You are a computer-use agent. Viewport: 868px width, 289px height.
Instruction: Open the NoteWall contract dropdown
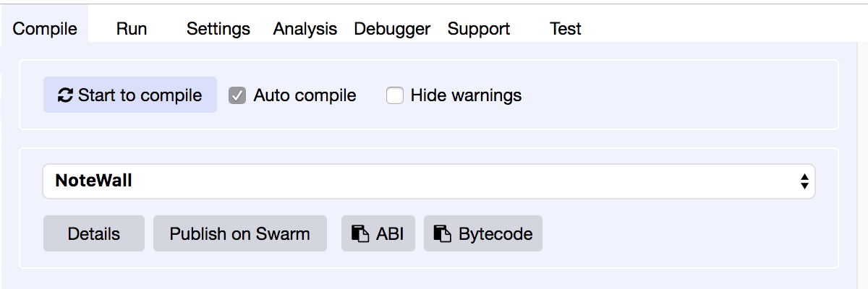coord(429,181)
